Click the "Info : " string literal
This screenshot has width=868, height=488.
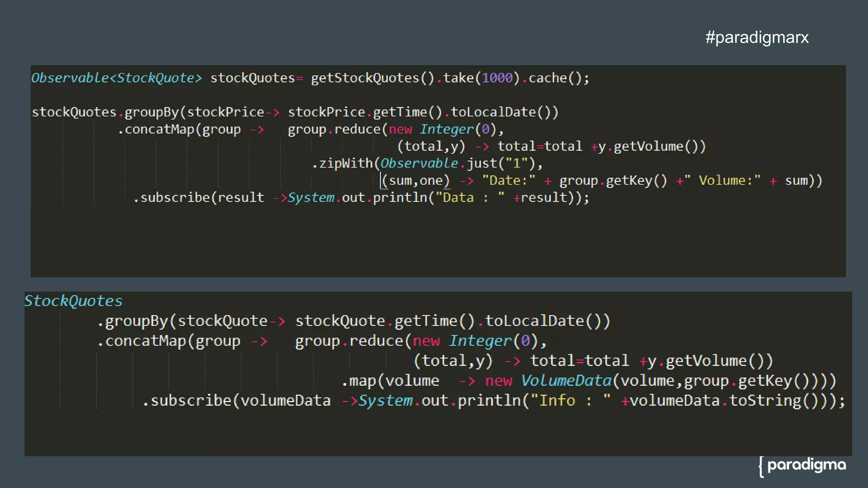point(570,401)
